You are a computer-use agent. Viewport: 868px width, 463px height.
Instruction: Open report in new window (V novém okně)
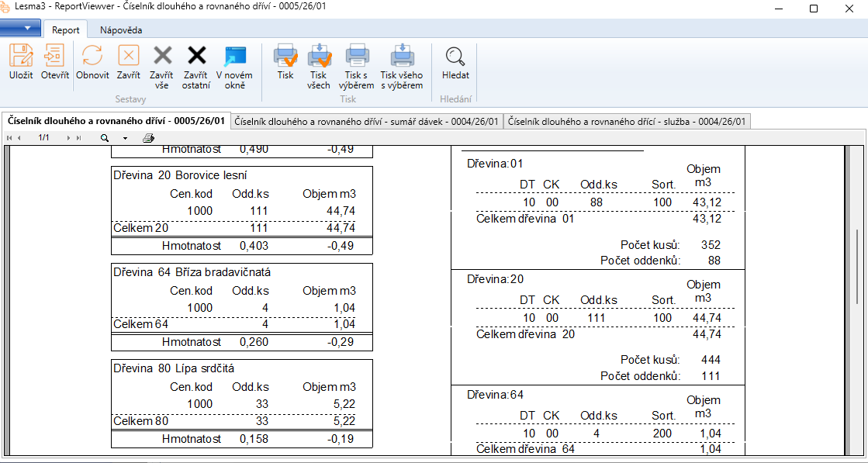tap(234, 66)
